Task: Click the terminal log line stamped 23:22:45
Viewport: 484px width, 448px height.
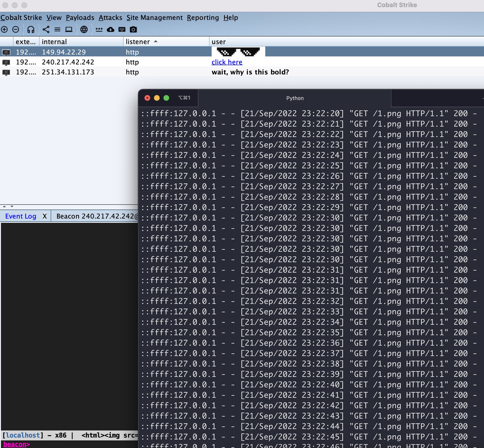Action: click(x=309, y=437)
